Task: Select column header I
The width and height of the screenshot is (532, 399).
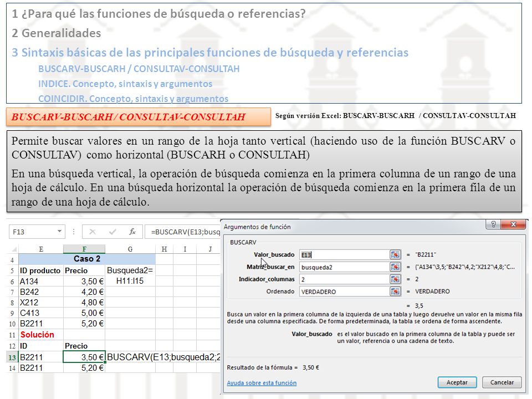Action: coord(185,249)
